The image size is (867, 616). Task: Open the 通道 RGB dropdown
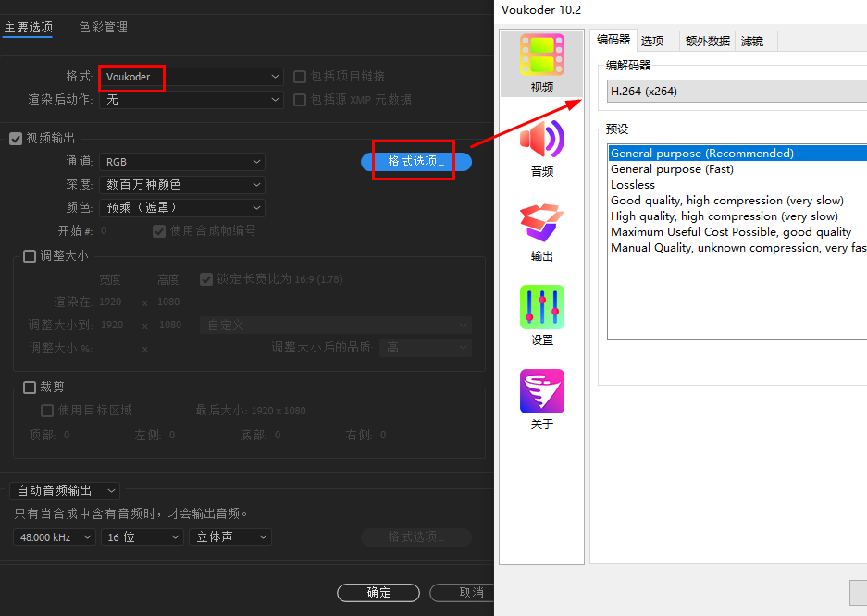(182, 162)
